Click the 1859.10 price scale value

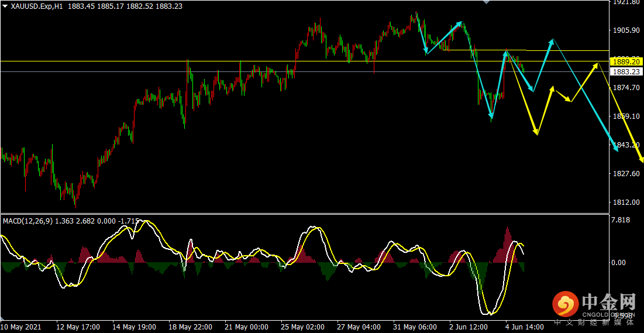pos(626,116)
